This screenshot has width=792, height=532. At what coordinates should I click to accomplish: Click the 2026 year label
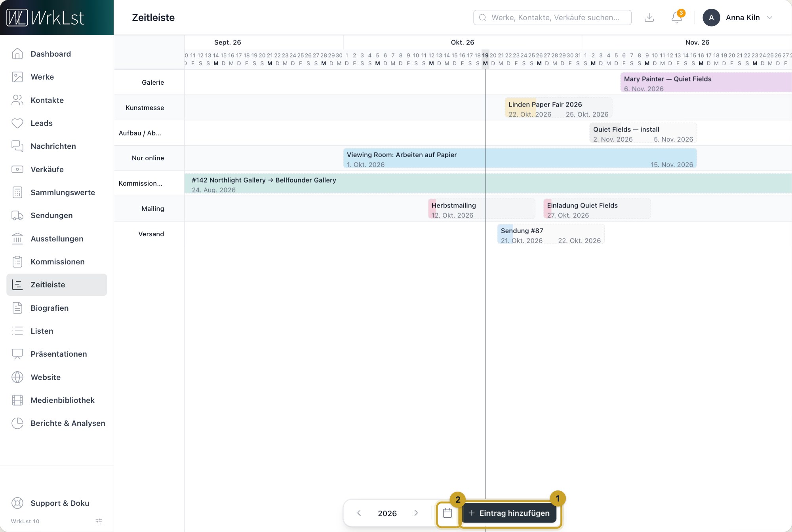tap(387, 513)
